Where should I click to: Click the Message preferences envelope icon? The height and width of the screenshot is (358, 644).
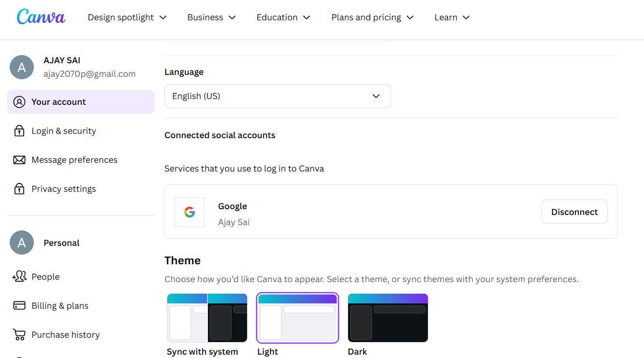tap(19, 160)
